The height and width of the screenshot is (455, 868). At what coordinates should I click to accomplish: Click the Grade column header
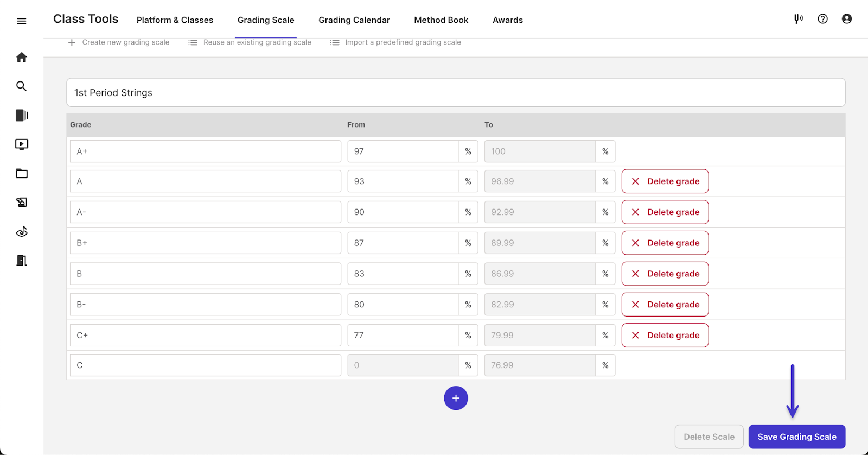pos(81,125)
